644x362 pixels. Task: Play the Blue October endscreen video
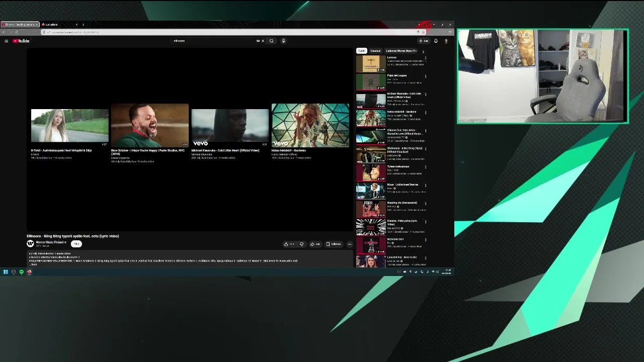[150, 125]
